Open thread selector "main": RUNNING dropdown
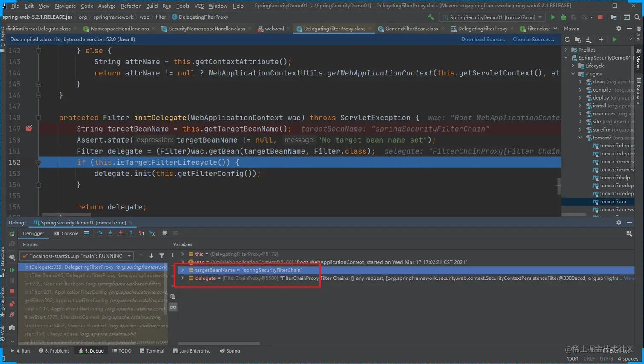The image size is (644, 364). coord(77,256)
